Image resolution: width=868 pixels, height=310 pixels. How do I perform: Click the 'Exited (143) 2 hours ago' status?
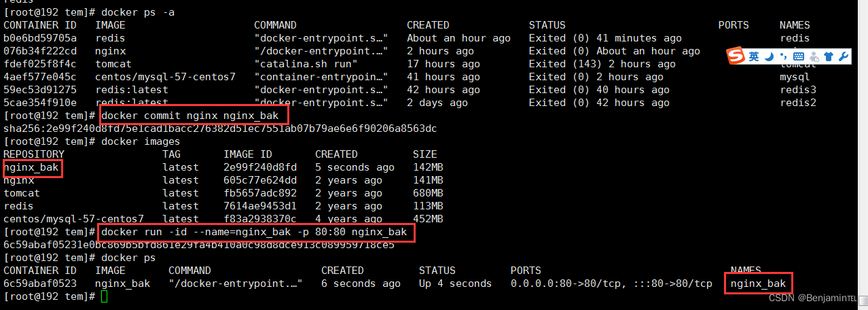(x=602, y=64)
